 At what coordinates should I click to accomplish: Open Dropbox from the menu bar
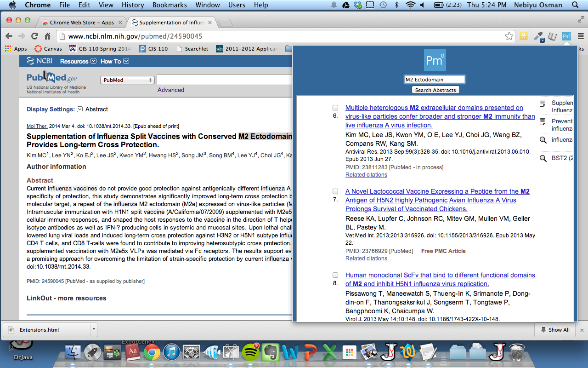(357, 5)
